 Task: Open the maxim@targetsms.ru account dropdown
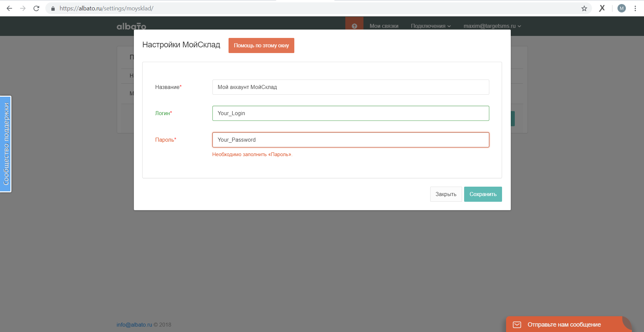pos(492,26)
